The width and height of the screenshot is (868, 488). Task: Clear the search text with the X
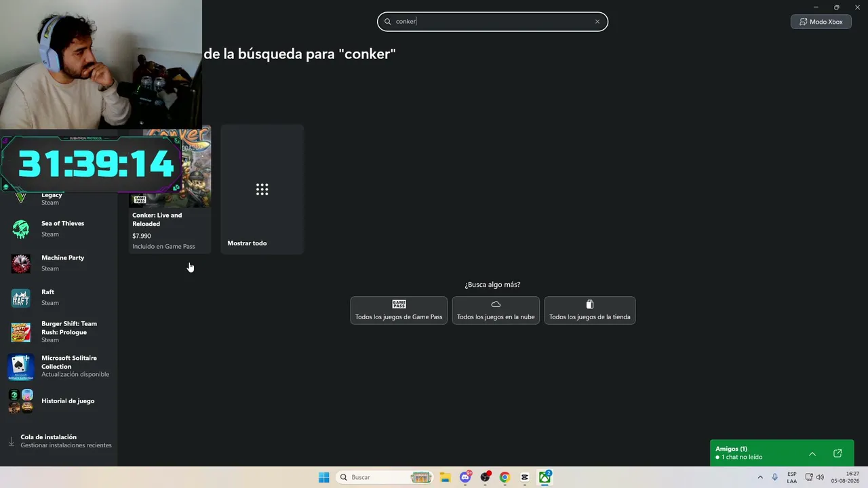[597, 22]
